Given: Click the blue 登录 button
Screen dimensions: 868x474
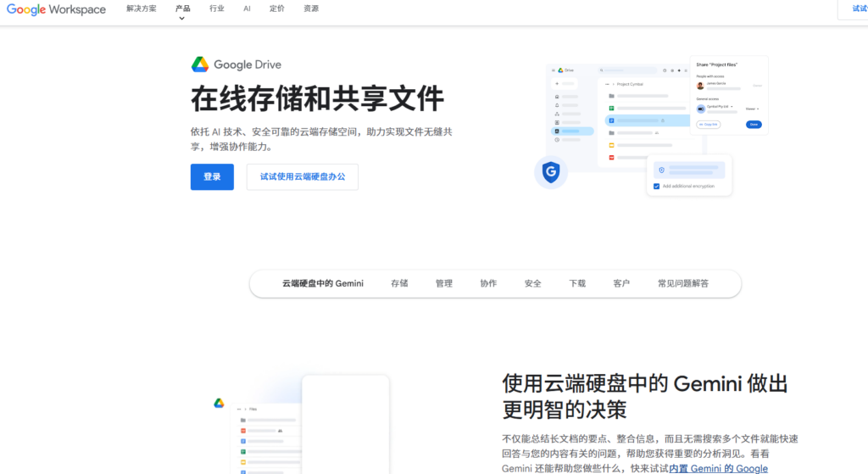Looking at the screenshot, I should [212, 176].
